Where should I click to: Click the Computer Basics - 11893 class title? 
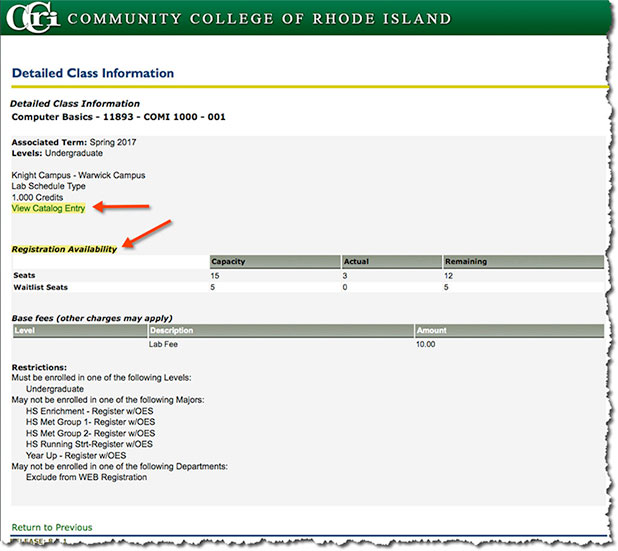pos(118,117)
